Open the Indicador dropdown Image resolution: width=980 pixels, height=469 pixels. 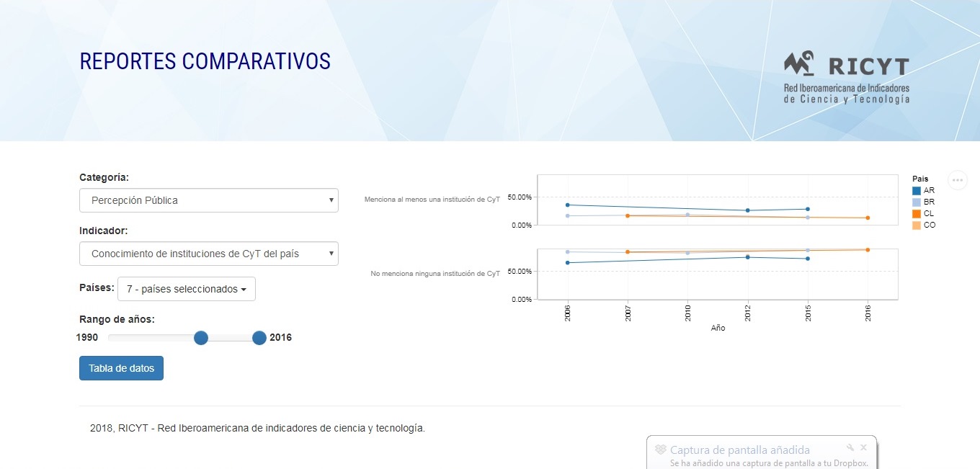(x=209, y=254)
